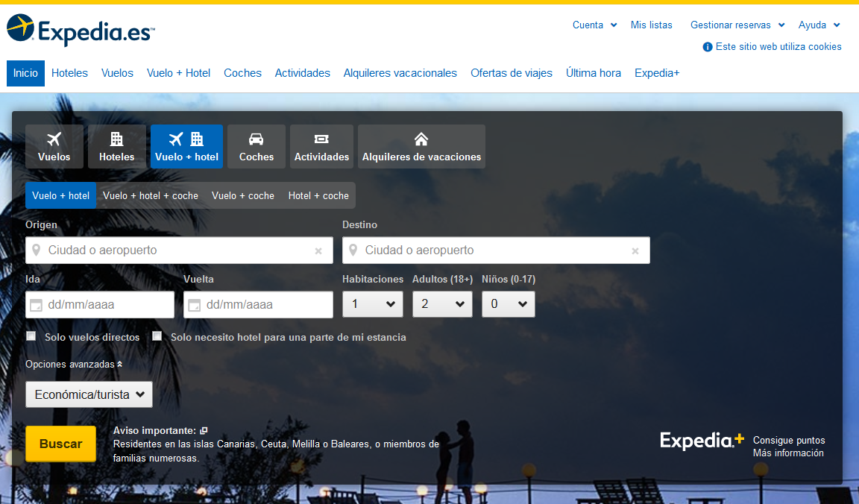This screenshot has width=859, height=504.
Task: Click the Origen location pin icon
Action: click(36, 251)
